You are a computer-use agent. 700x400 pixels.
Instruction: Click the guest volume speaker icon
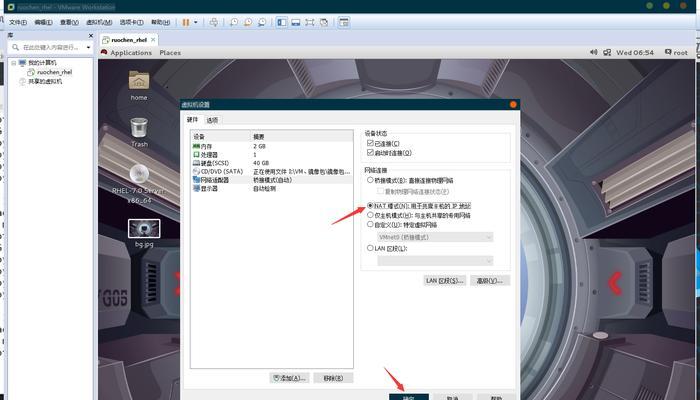point(593,52)
